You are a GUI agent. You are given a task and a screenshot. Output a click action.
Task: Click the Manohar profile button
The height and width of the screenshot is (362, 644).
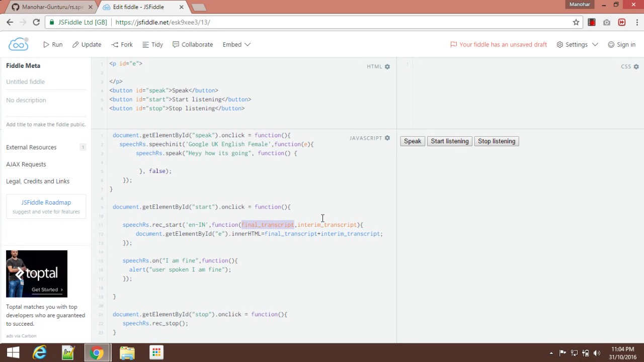580,5
